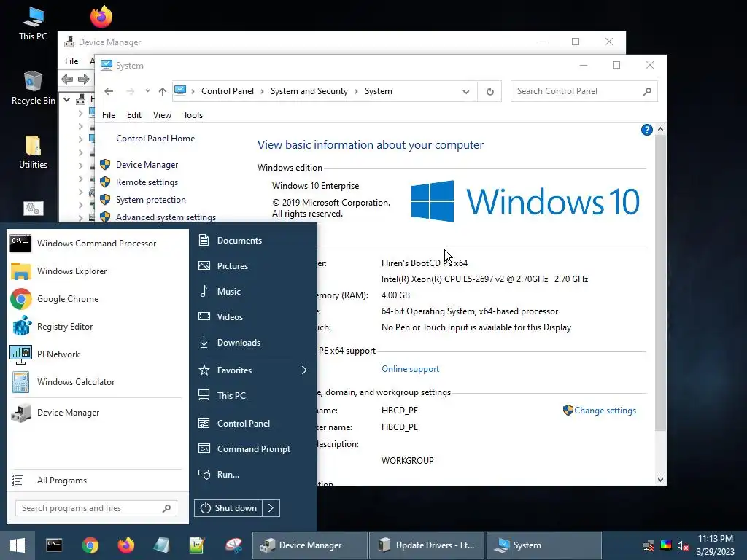Open Tools menu in System window
Screen dimensions: 747x560
tap(193, 115)
